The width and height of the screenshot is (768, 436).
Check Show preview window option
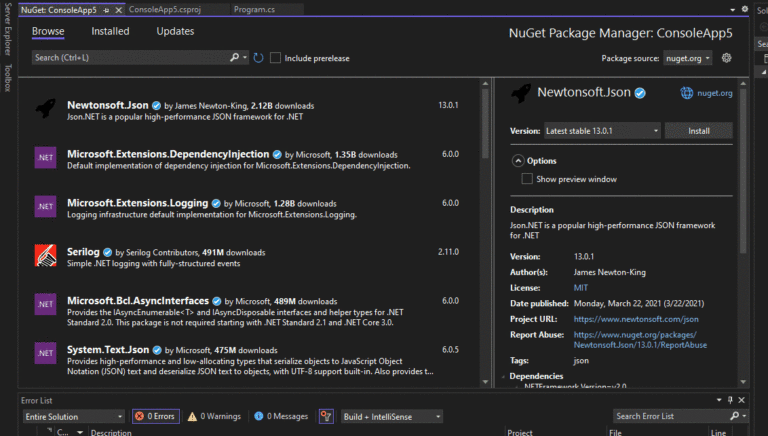point(527,179)
